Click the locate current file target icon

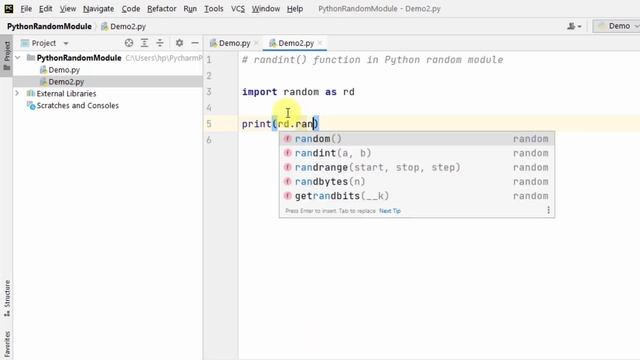click(x=129, y=43)
